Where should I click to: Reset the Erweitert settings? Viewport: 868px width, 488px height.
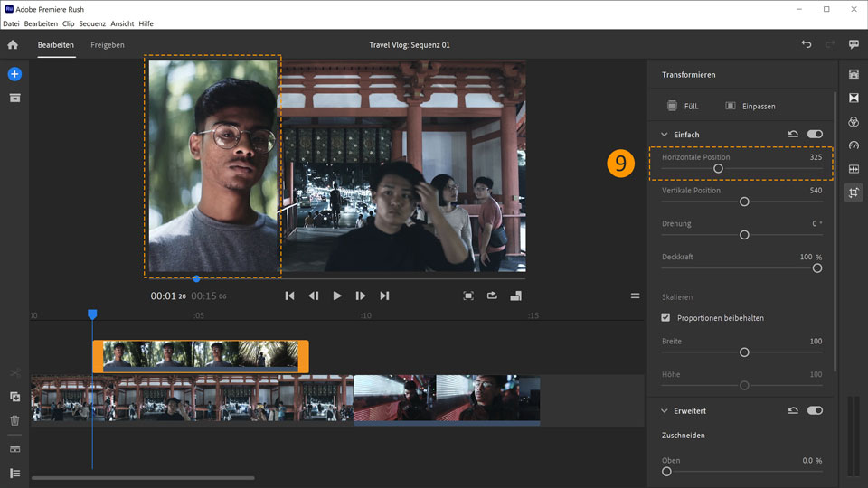click(793, 410)
